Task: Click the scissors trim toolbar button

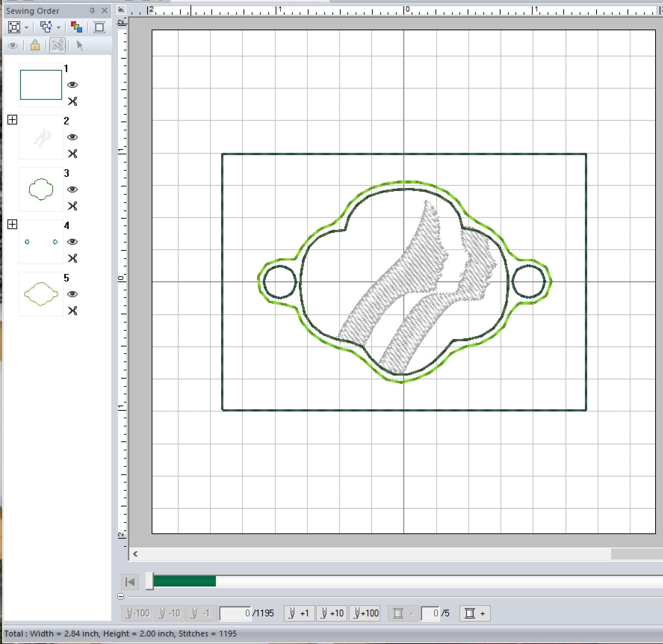Action: [58, 46]
